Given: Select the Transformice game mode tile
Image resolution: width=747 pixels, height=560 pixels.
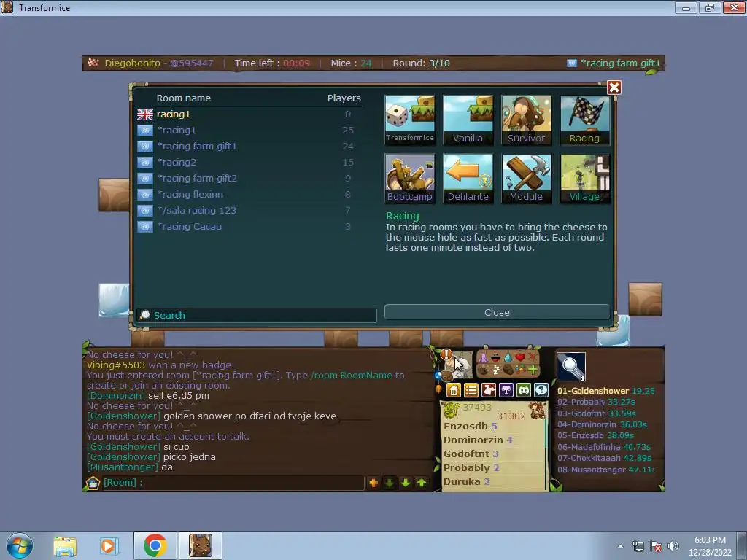Looking at the screenshot, I should (x=410, y=120).
